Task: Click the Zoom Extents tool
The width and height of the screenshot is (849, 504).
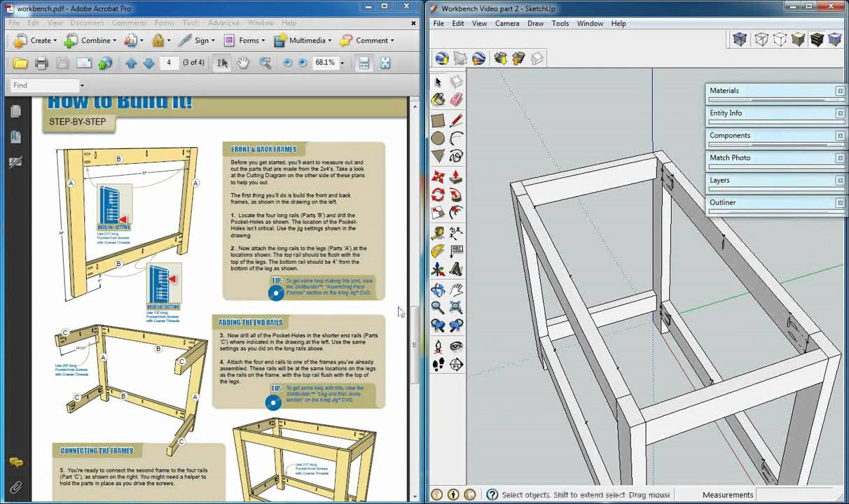Action: pyautogui.click(x=456, y=325)
